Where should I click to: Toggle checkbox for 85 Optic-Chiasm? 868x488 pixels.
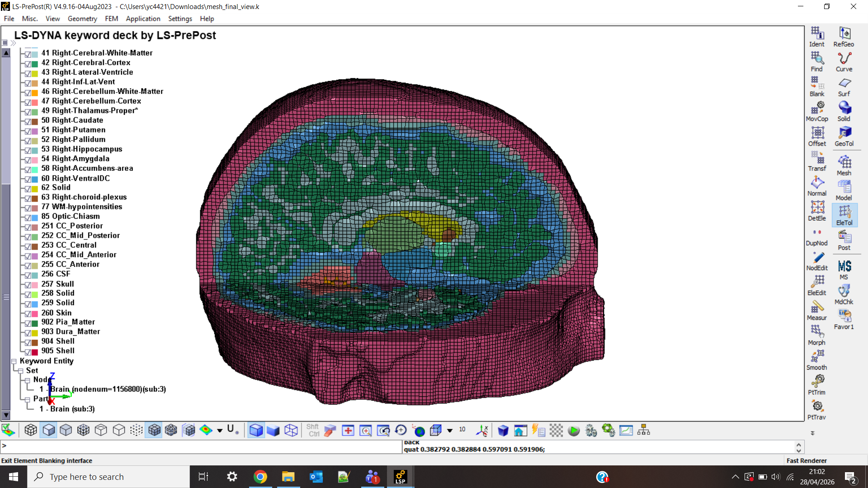[28, 217]
